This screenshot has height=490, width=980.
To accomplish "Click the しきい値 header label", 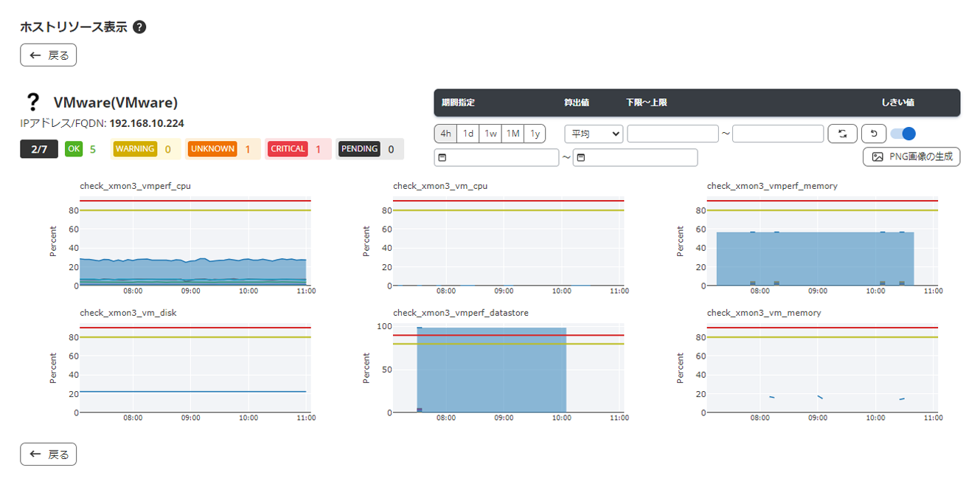I will (x=898, y=103).
